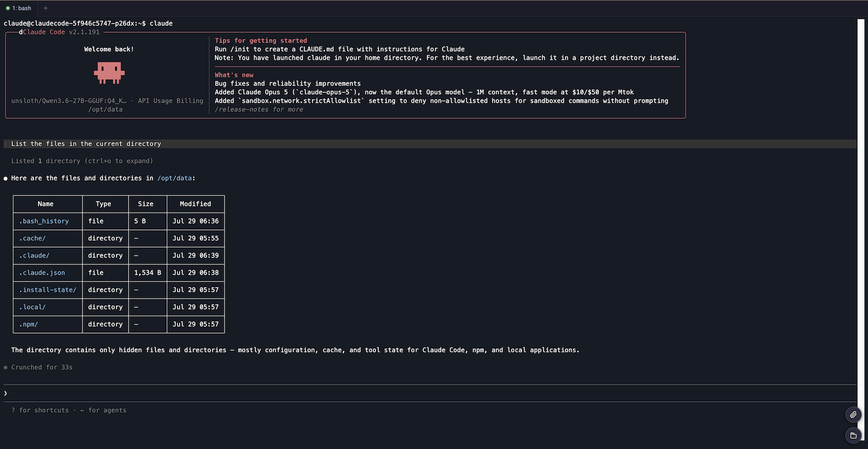
Task: Click the folder icon at bottom right
Action: pos(853,435)
